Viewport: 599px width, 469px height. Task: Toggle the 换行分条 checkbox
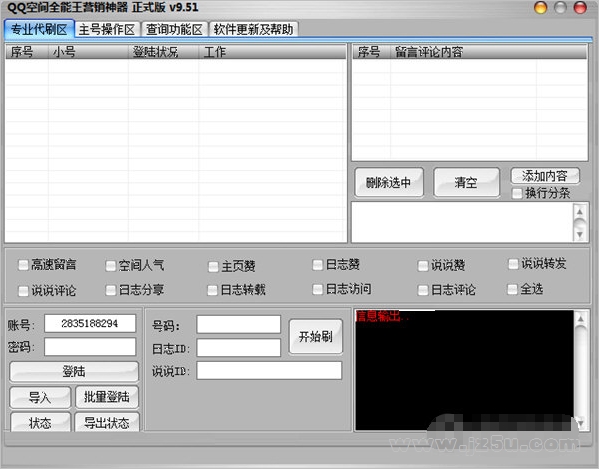coord(517,193)
